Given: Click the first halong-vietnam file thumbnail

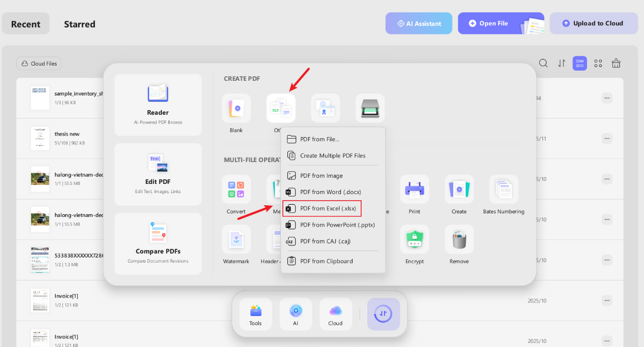Looking at the screenshot, I should (x=40, y=179).
